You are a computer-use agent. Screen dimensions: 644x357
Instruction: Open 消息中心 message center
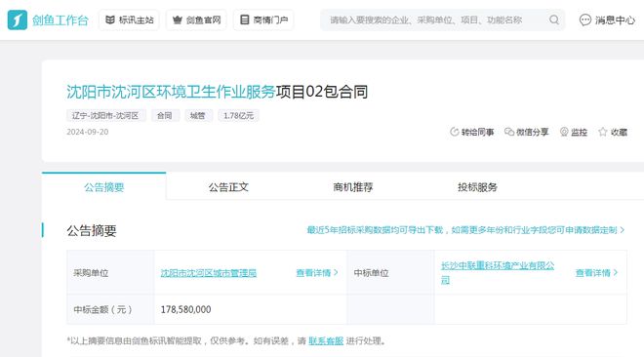[607, 20]
